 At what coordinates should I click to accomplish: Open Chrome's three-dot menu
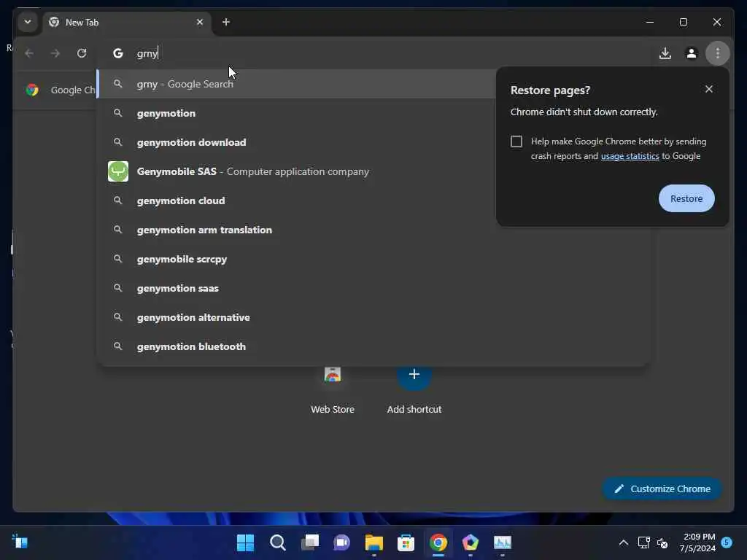(x=718, y=53)
